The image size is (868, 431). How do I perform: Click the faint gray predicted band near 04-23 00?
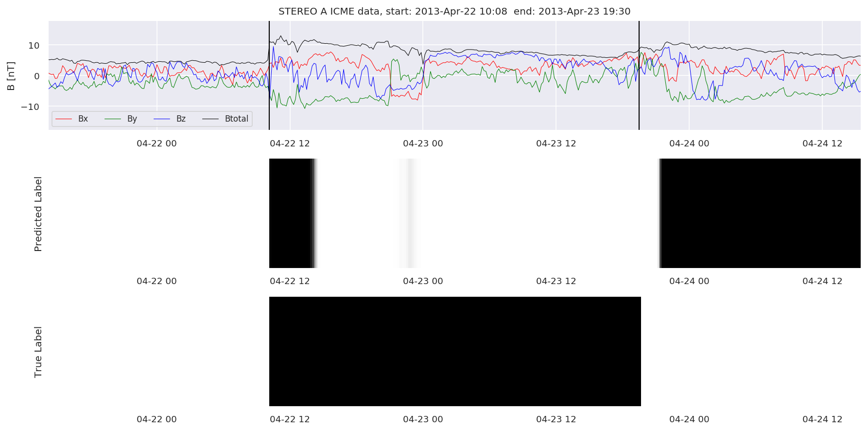(409, 213)
